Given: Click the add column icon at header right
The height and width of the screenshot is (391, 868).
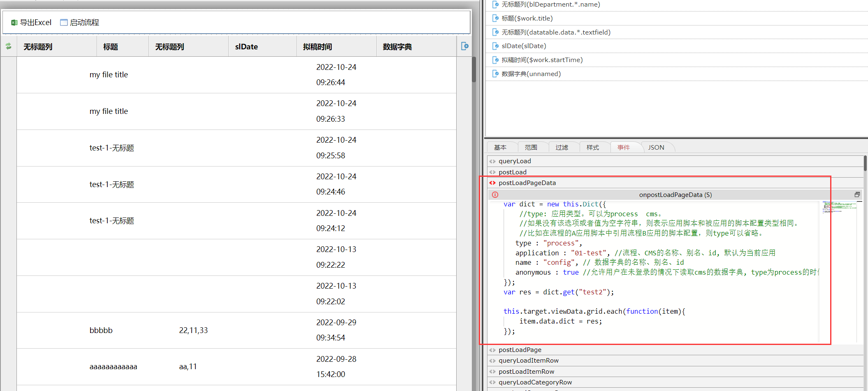Looking at the screenshot, I should click(464, 46).
